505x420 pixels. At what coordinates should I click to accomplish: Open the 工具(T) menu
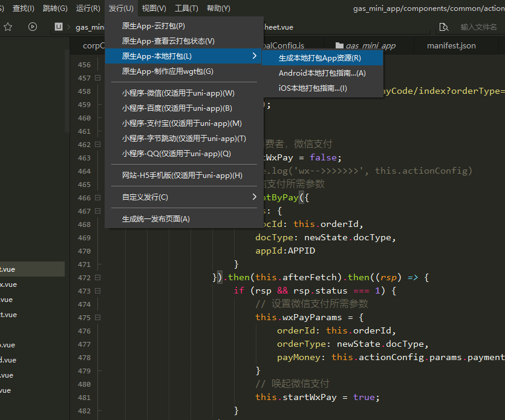click(x=186, y=8)
